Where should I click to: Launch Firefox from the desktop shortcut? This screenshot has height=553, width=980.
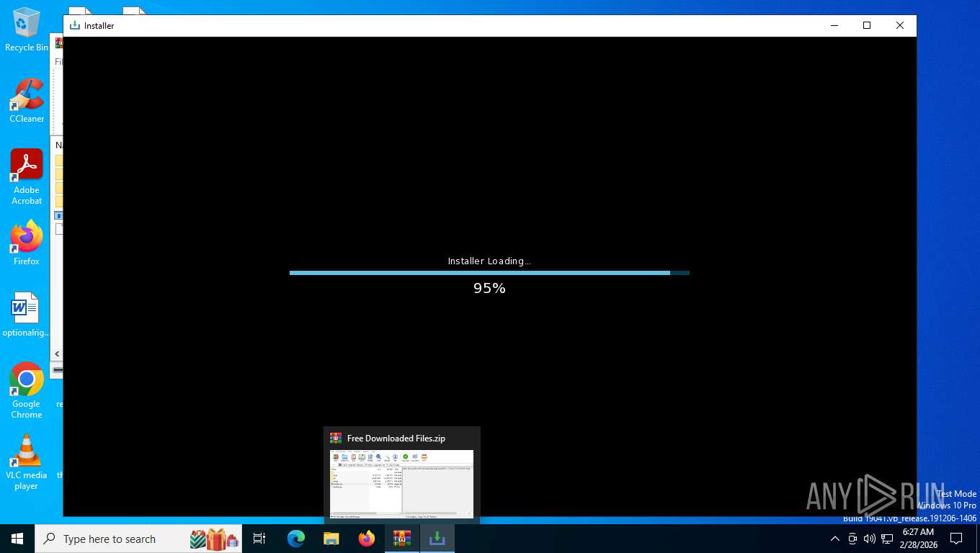27,243
